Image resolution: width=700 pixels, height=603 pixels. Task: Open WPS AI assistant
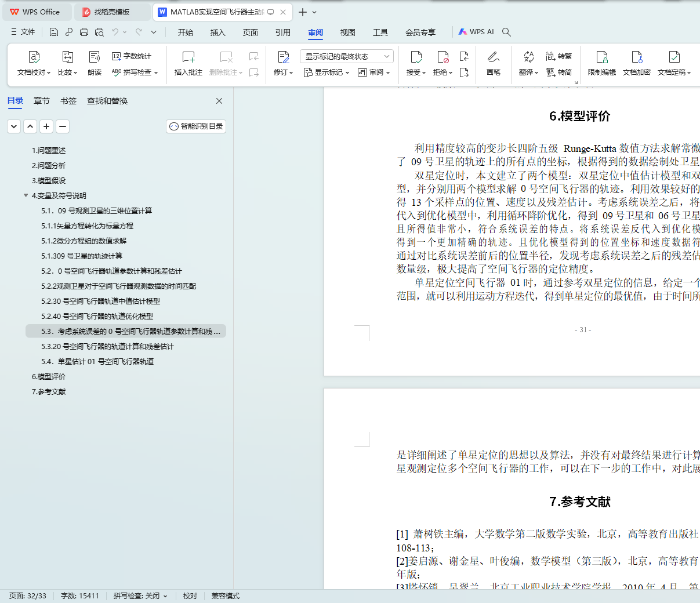click(x=476, y=32)
